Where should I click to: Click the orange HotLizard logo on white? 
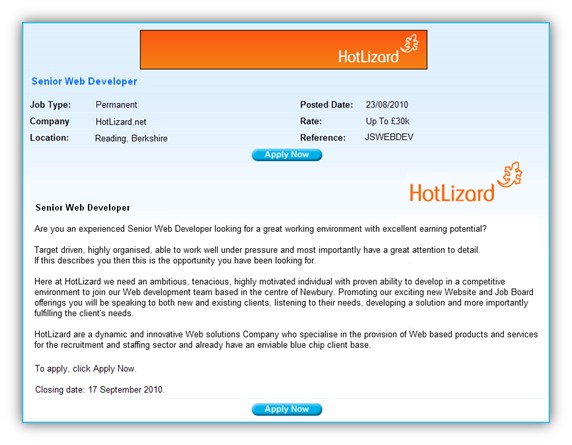point(466,182)
